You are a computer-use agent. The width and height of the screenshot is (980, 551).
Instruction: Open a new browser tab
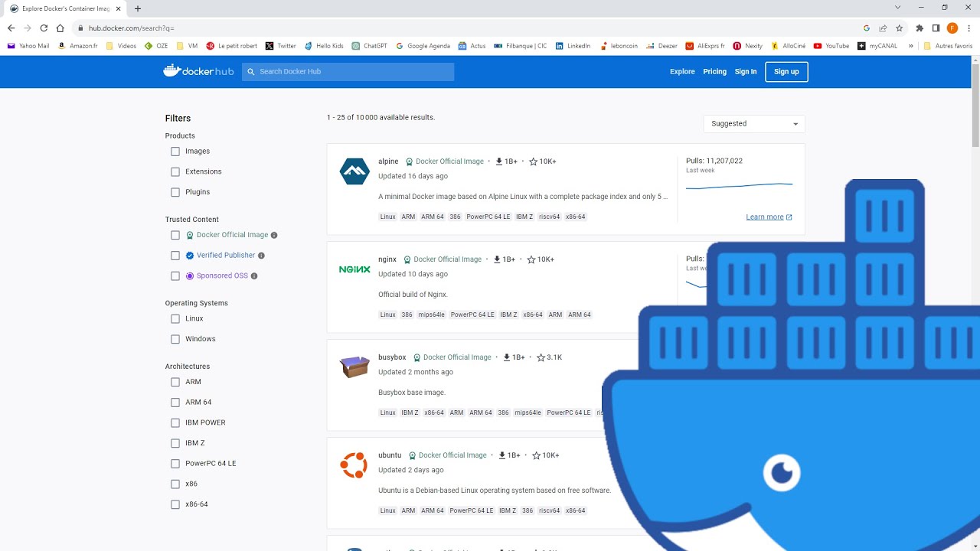tap(138, 8)
